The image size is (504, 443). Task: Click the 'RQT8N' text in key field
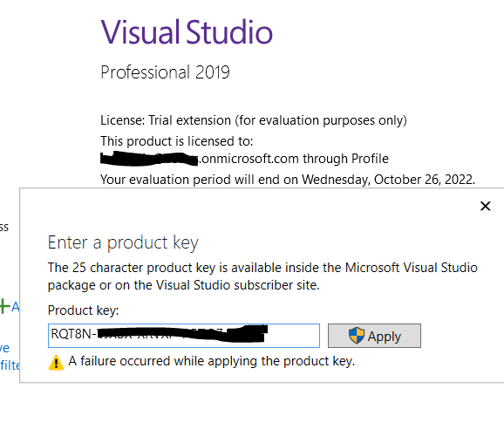pos(72,334)
